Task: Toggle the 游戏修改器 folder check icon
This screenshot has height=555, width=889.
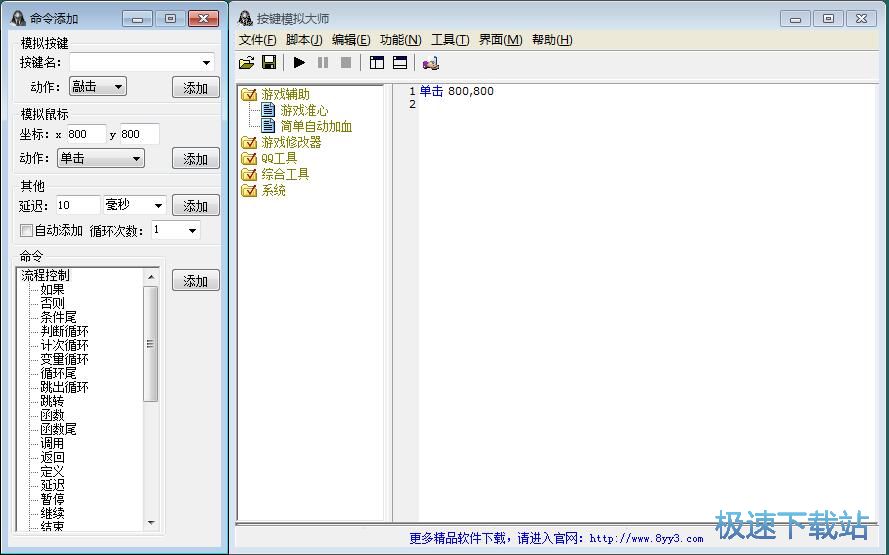Action: (x=249, y=143)
